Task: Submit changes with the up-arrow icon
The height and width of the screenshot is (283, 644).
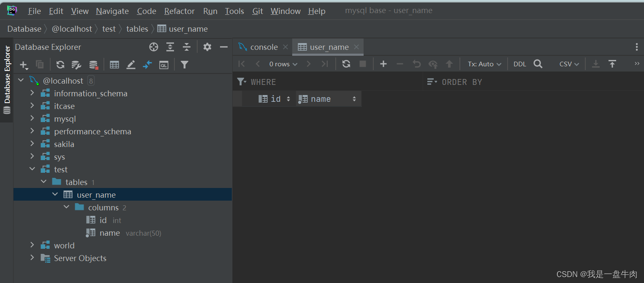Action: click(x=449, y=64)
